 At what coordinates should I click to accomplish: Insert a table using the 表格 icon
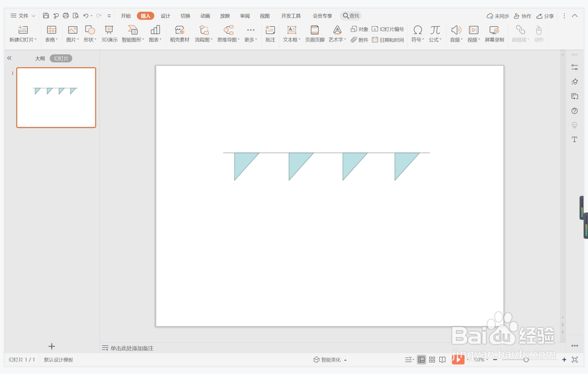click(x=51, y=30)
